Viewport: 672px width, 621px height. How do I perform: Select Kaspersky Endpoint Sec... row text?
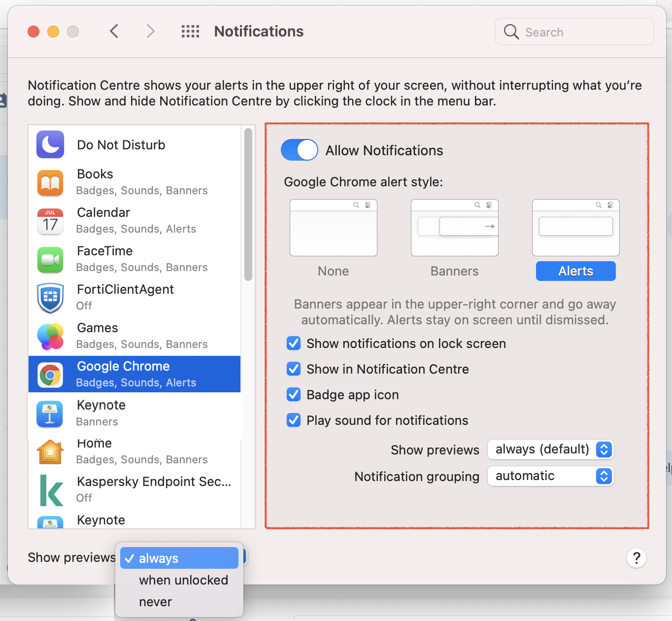(154, 489)
